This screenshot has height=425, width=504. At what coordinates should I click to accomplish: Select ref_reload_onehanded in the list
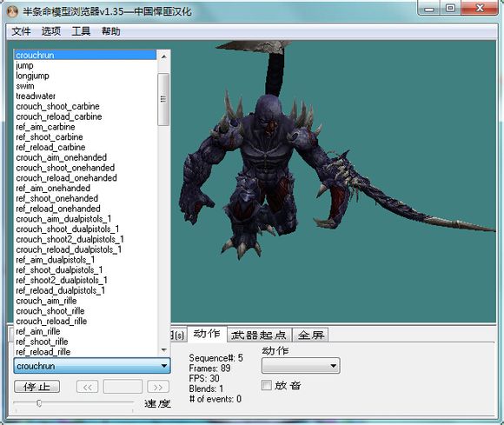coord(85,209)
